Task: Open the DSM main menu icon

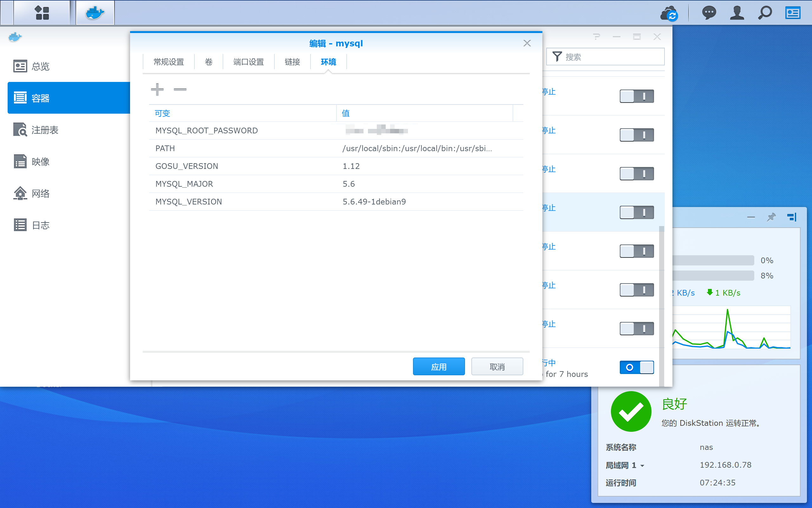Action: coord(42,13)
